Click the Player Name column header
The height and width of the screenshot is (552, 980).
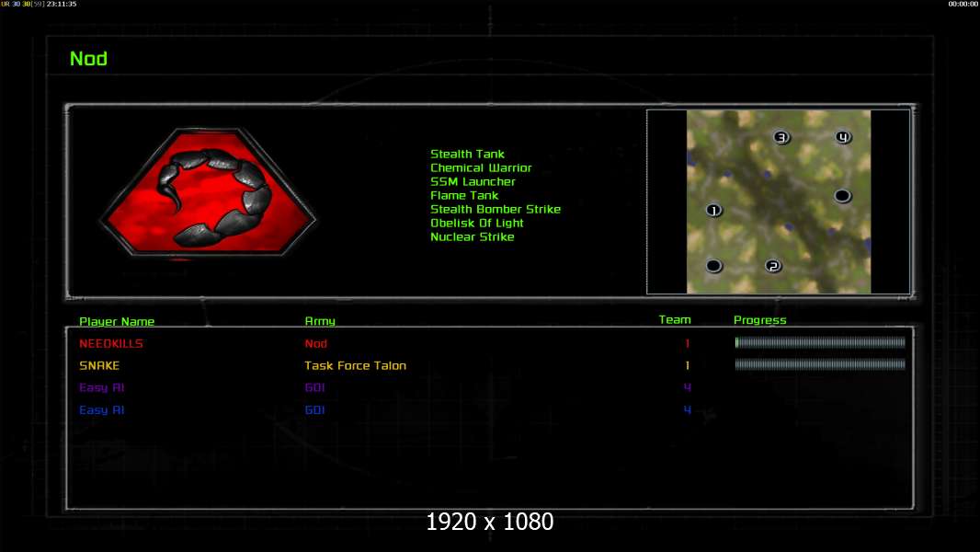pos(116,321)
